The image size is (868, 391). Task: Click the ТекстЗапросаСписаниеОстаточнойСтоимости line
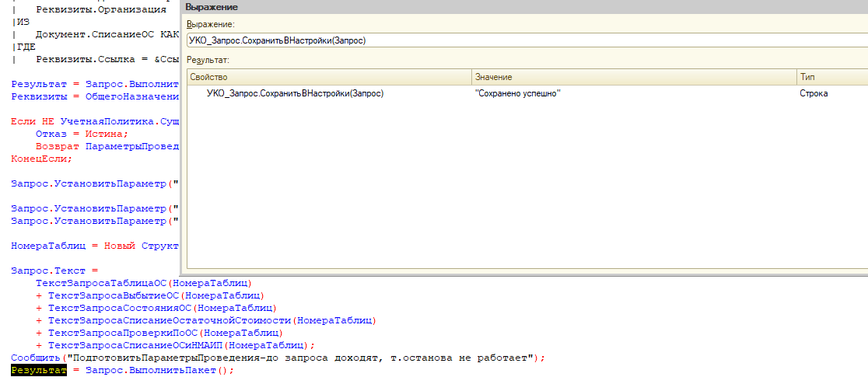206,320
